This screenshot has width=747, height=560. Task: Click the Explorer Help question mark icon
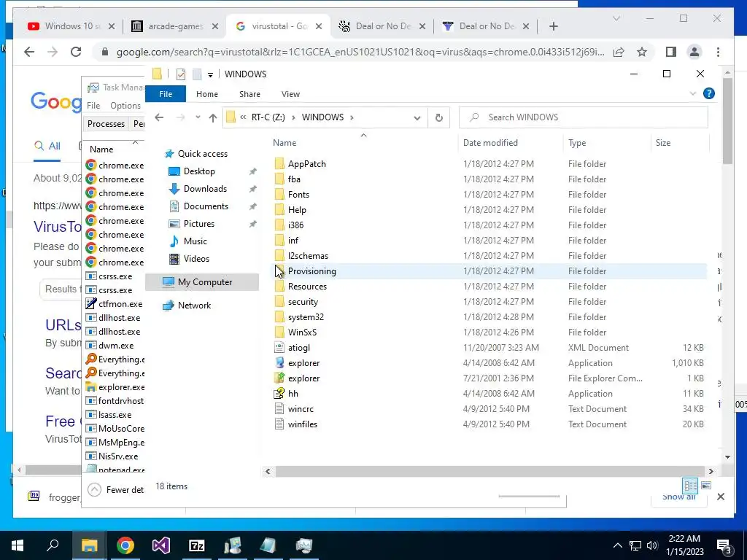point(709,94)
